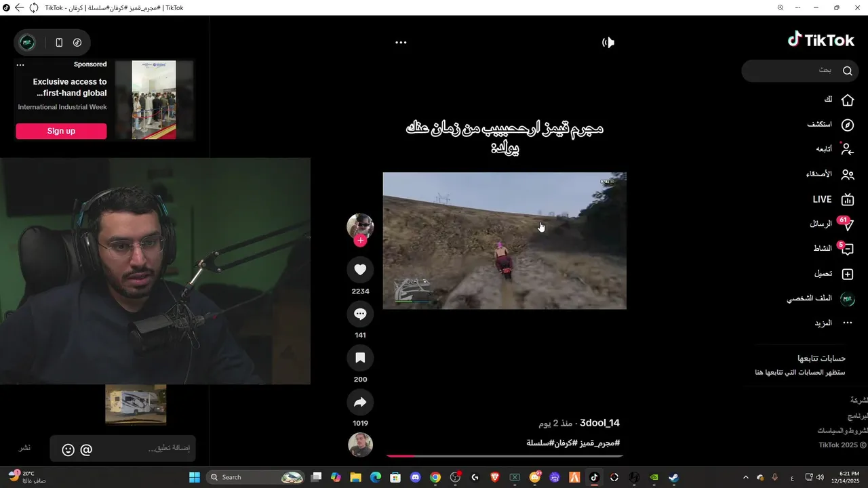Open Brave browser from the taskbar
The width and height of the screenshot is (868, 488).
tap(495, 477)
